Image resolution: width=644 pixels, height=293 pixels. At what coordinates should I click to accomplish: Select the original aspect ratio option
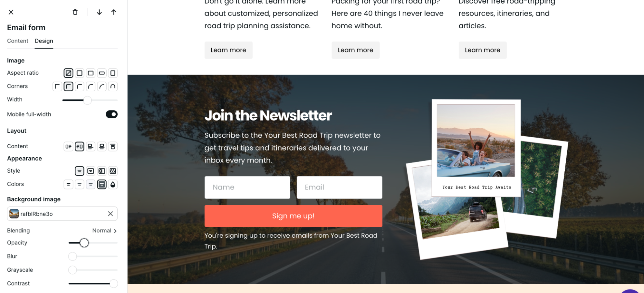click(x=68, y=73)
